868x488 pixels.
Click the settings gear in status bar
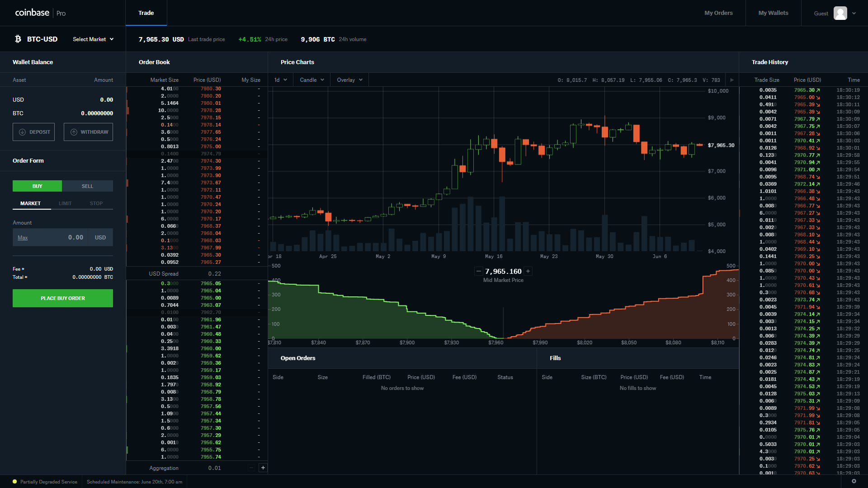pos(854,481)
